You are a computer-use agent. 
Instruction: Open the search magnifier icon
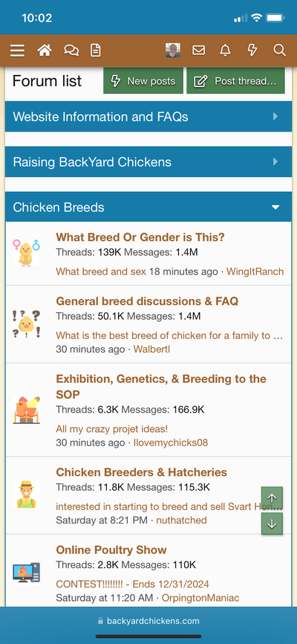coord(279,51)
